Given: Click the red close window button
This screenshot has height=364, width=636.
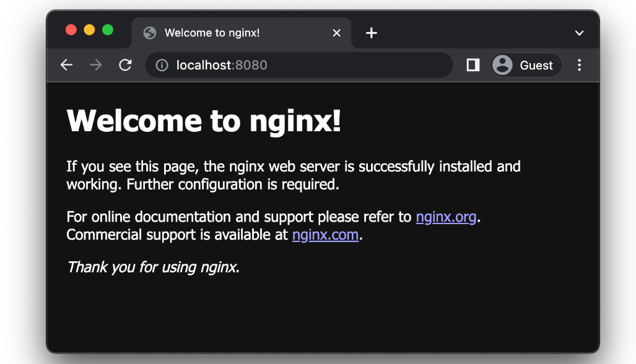Looking at the screenshot, I should click(x=71, y=30).
